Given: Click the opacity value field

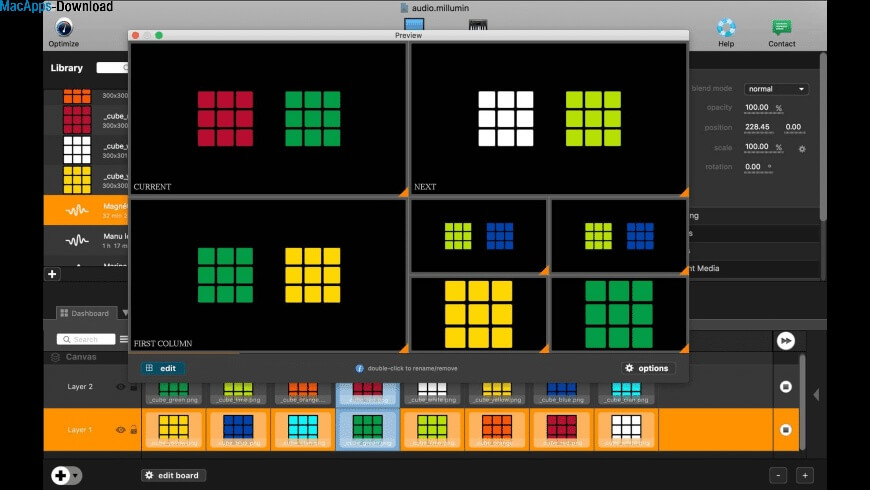Looking at the screenshot, I should tap(757, 108).
